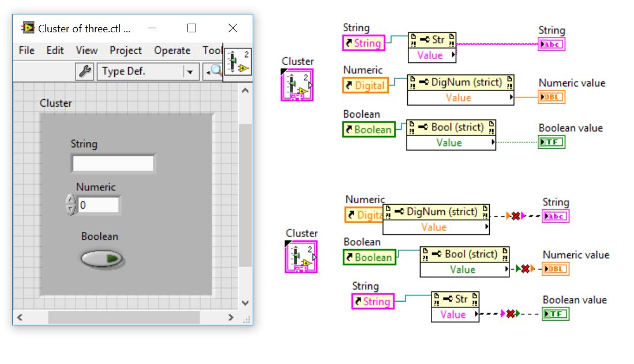This screenshot has width=634, height=364.
Task: Click the horizontal scrollbar left arrow
Action: (20, 317)
